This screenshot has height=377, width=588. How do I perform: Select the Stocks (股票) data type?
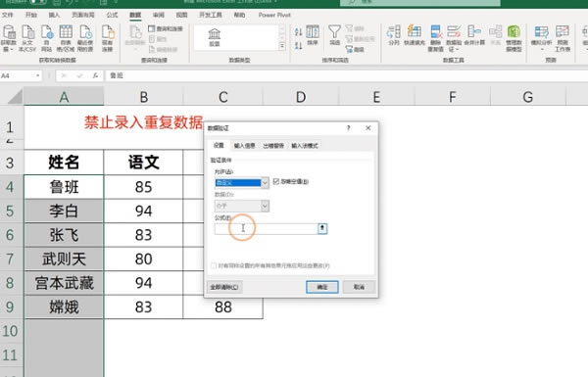215,37
